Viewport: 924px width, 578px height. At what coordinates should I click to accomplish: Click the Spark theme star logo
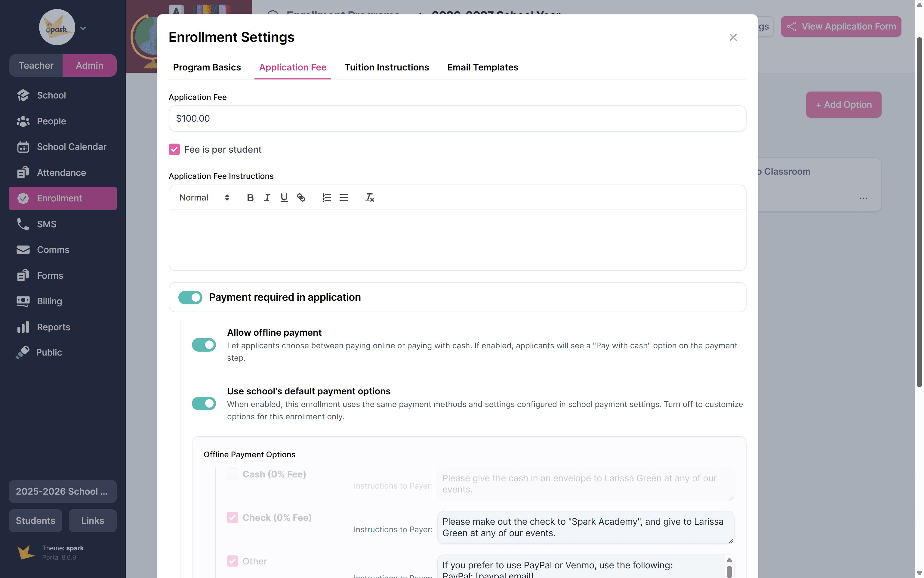tap(26, 552)
